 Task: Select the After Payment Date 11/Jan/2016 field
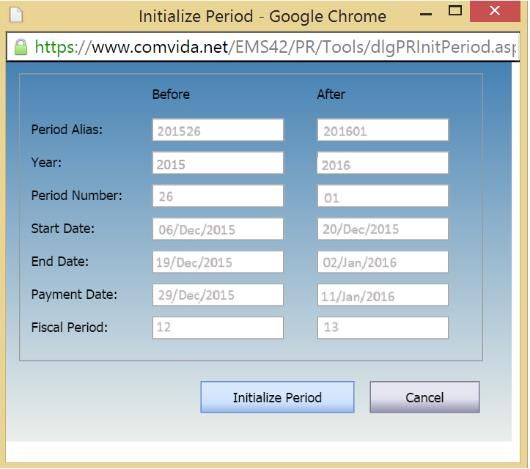[x=383, y=295]
